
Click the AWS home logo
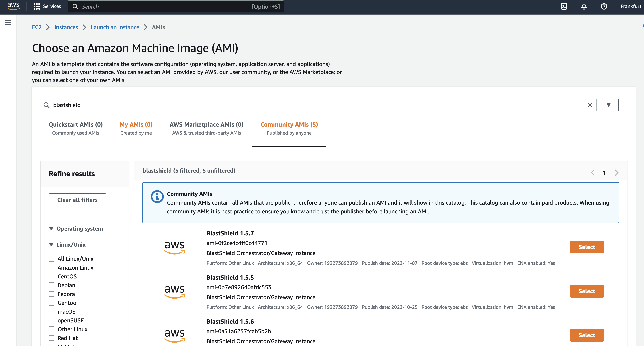pos(13,6)
